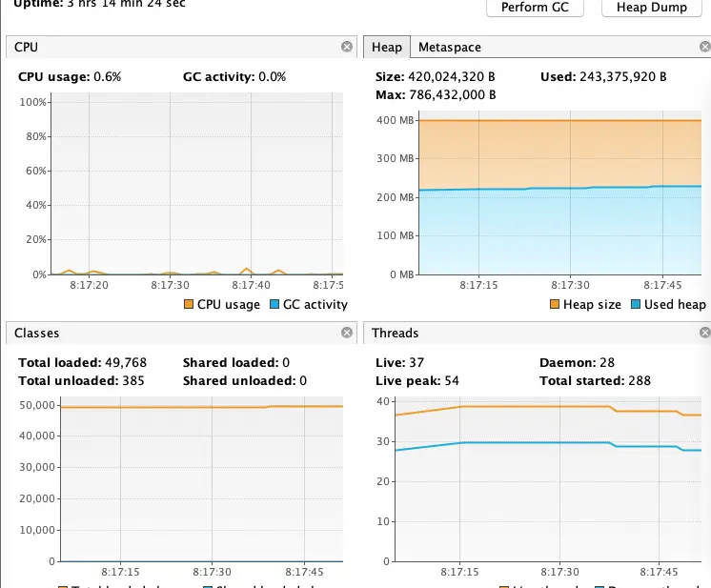
Task: Click the 200 MB axis label in Heap chart
Action: [x=395, y=197]
